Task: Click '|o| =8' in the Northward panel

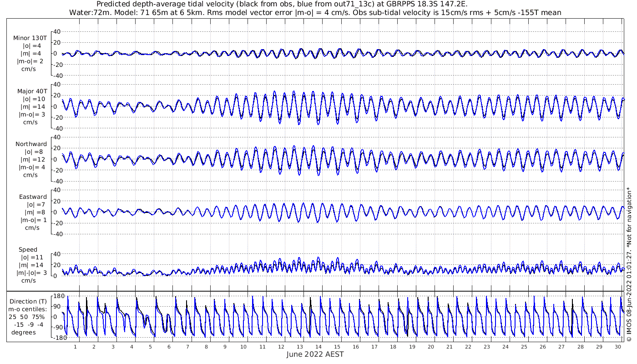Action: coord(34,152)
